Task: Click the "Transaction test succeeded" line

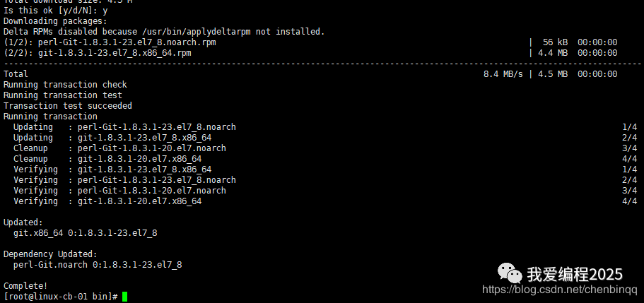Action: (68, 106)
